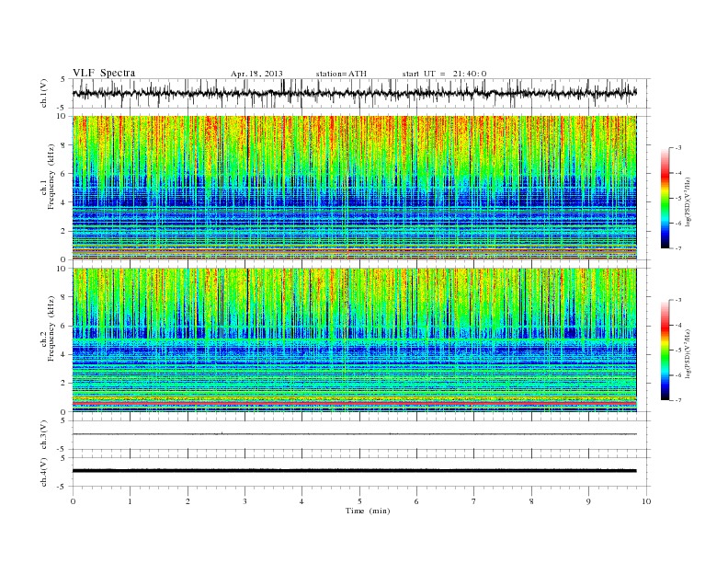Click the 'ch.3(V)' axis label

point(43,435)
